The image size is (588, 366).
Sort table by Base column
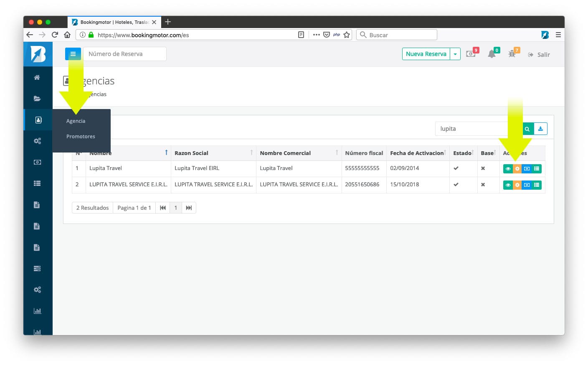click(489, 153)
